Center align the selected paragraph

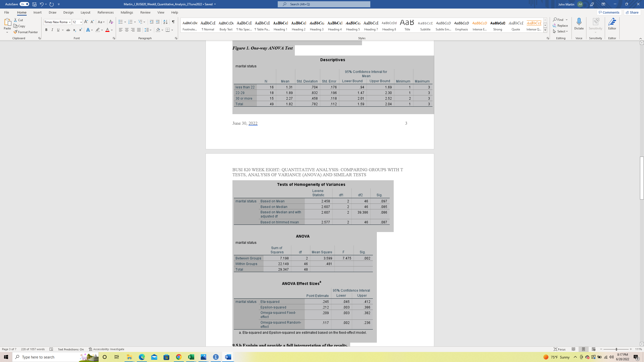click(127, 30)
